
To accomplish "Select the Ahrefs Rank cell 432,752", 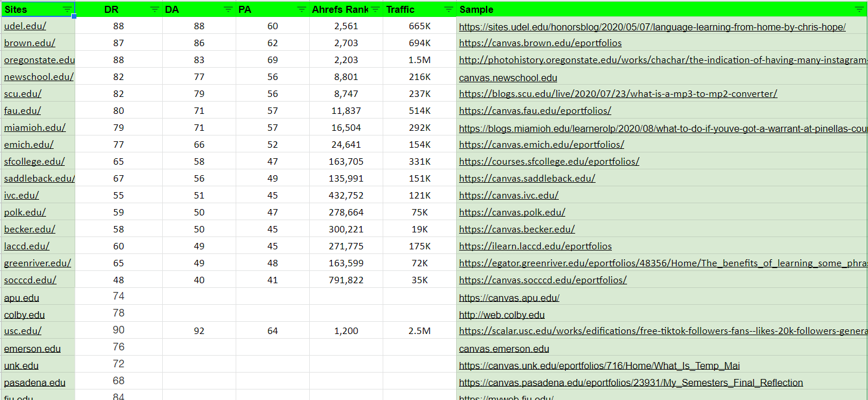I will tap(346, 196).
